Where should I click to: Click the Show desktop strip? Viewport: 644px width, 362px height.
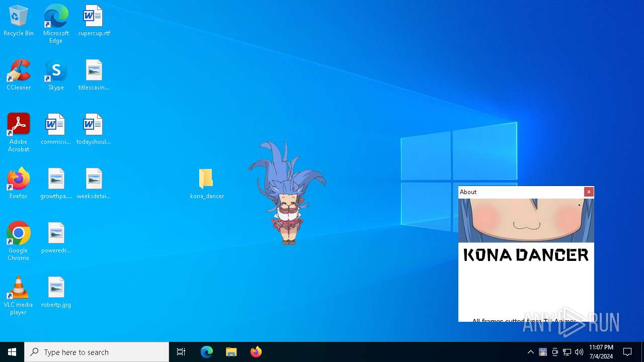point(642,352)
